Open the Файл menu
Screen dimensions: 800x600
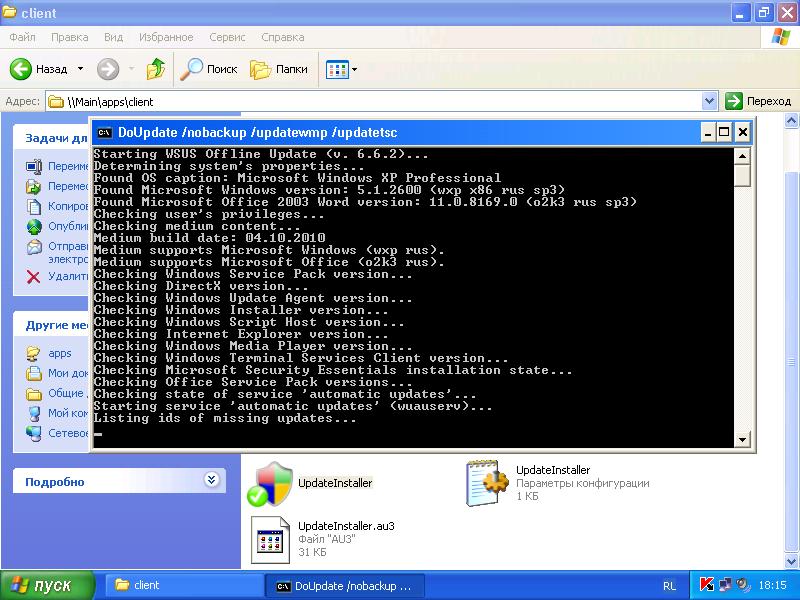[23, 37]
